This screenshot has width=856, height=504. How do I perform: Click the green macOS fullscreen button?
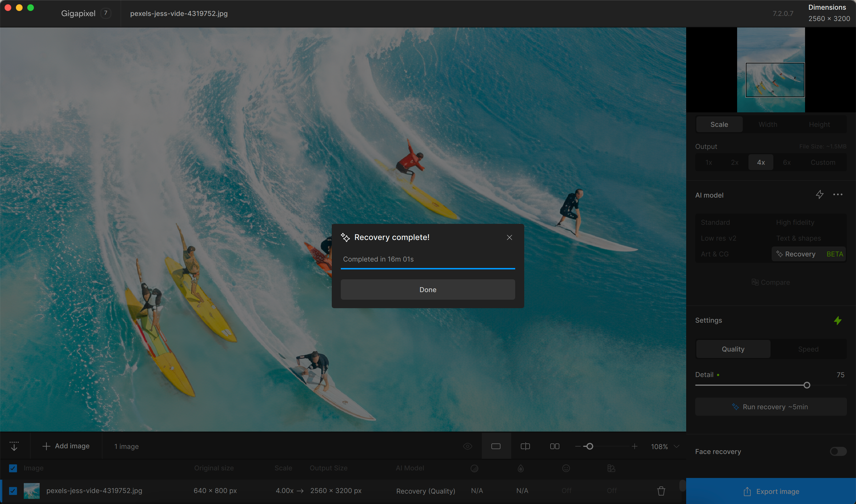click(x=31, y=7)
